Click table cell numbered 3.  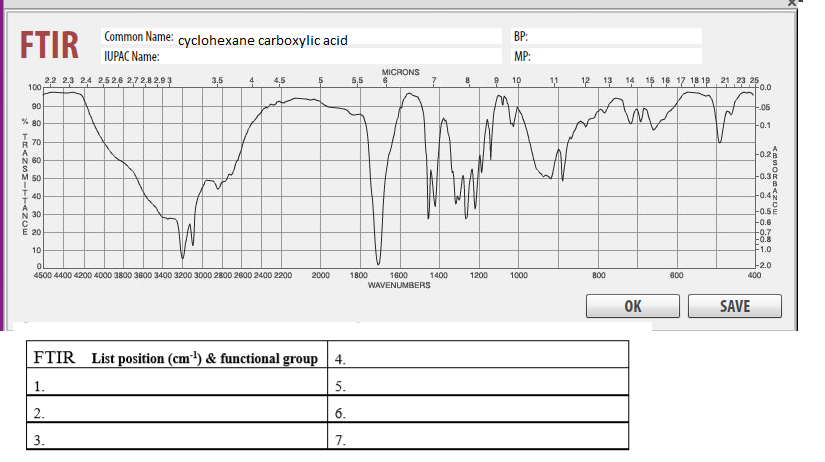177,436
